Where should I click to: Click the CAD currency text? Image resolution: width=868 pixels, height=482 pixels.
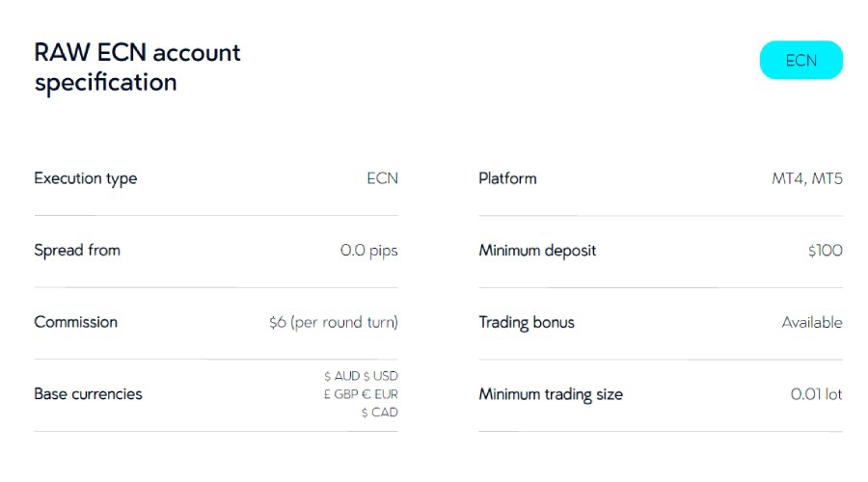(379, 413)
